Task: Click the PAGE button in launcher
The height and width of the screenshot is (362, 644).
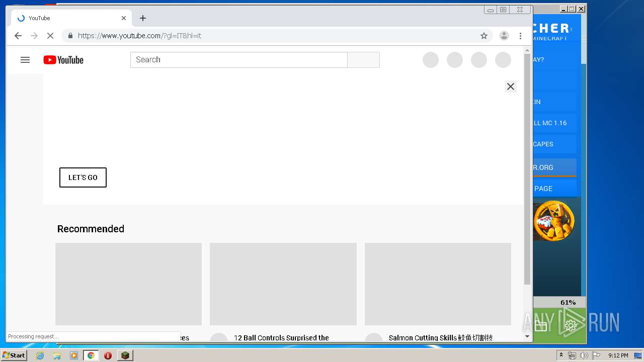Action: click(554, 189)
